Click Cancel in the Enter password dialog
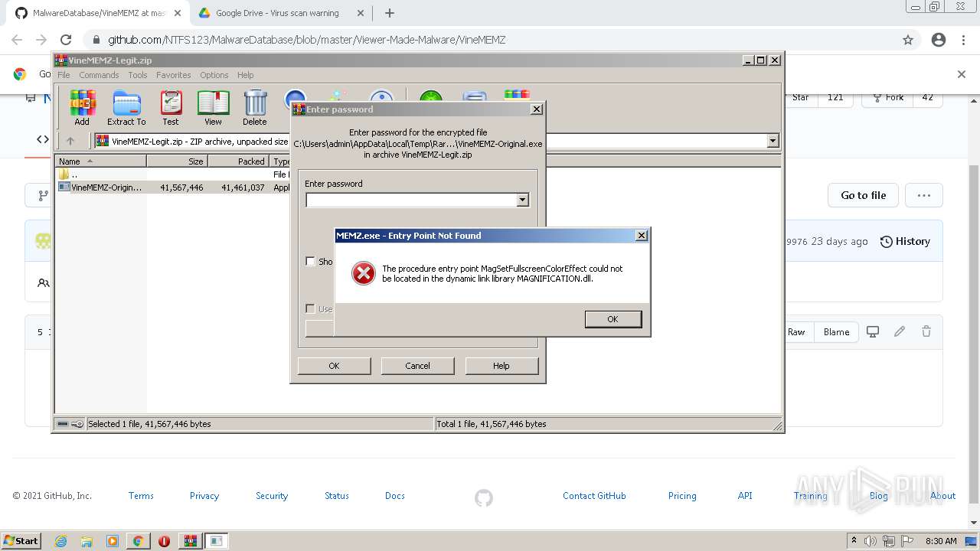The height and width of the screenshot is (551, 980). pos(417,366)
